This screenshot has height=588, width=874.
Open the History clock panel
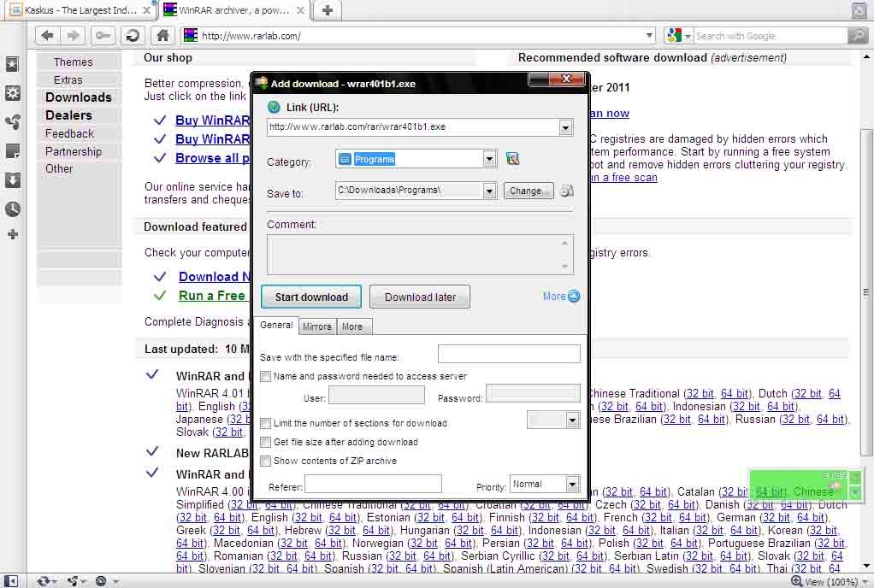pos(12,209)
